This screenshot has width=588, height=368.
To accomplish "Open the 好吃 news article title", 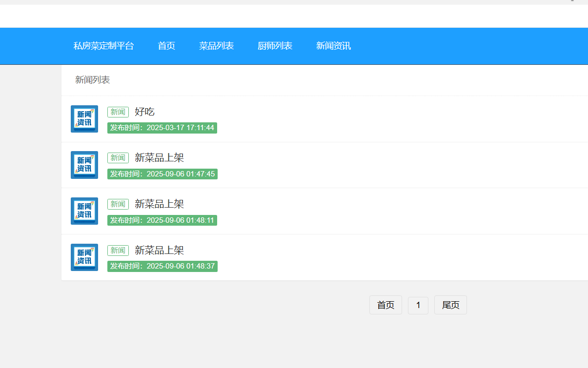I will pos(144,112).
